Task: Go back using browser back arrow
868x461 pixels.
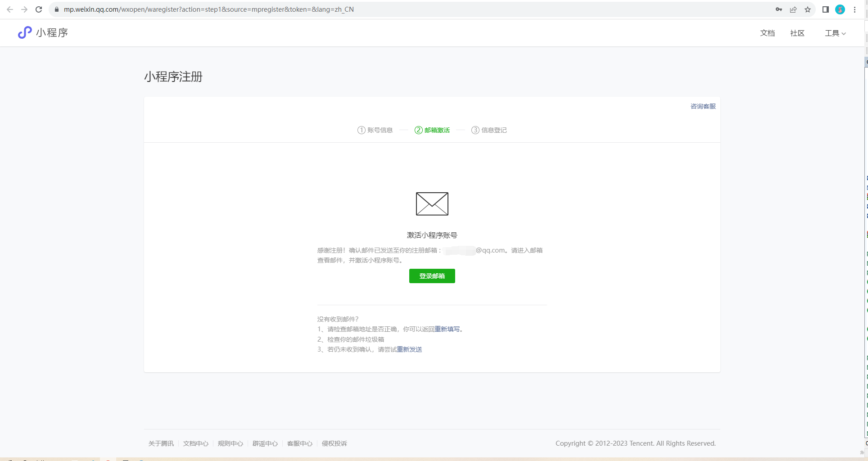Action: pyautogui.click(x=10, y=9)
